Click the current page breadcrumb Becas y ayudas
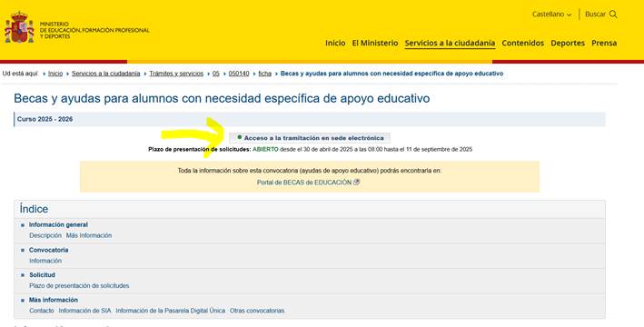Image resolution: width=644 pixels, height=327 pixels. point(391,74)
